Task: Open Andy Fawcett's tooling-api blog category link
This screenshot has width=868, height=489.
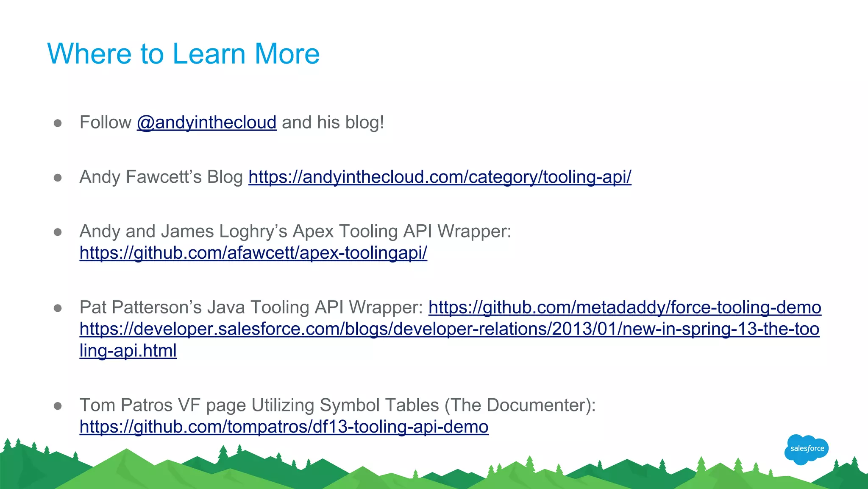Action: pyautogui.click(x=440, y=177)
